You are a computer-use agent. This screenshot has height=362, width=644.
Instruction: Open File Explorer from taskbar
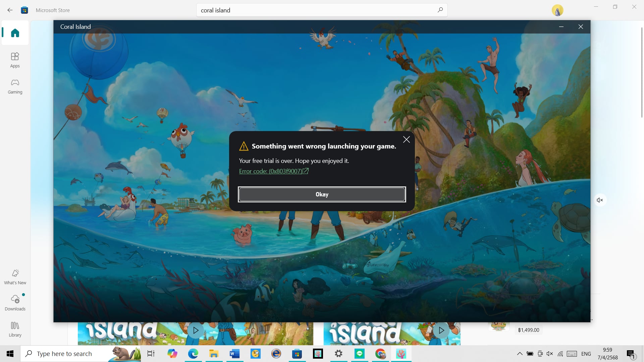click(214, 354)
